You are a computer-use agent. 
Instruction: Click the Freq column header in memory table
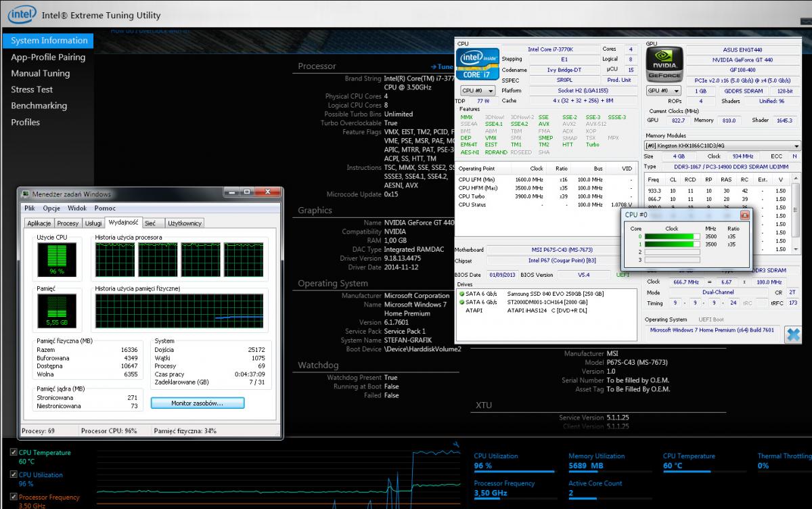coord(653,179)
